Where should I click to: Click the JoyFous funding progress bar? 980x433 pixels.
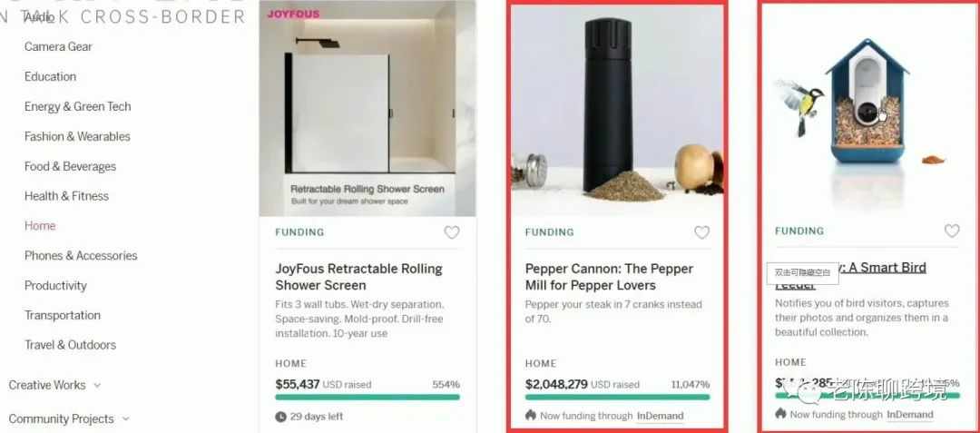click(x=367, y=397)
